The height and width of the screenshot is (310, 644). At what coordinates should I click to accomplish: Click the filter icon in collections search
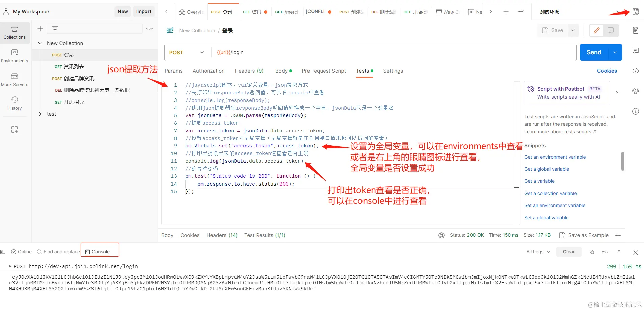pos(55,29)
